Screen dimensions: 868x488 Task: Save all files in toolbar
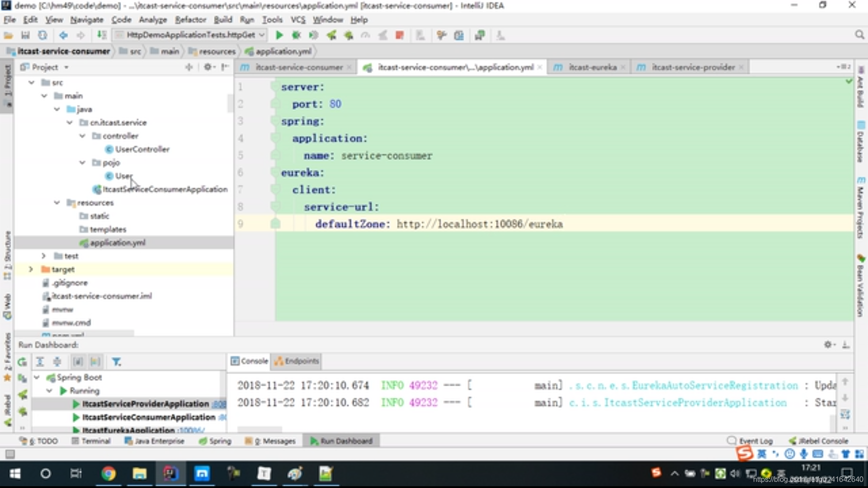pos(25,35)
